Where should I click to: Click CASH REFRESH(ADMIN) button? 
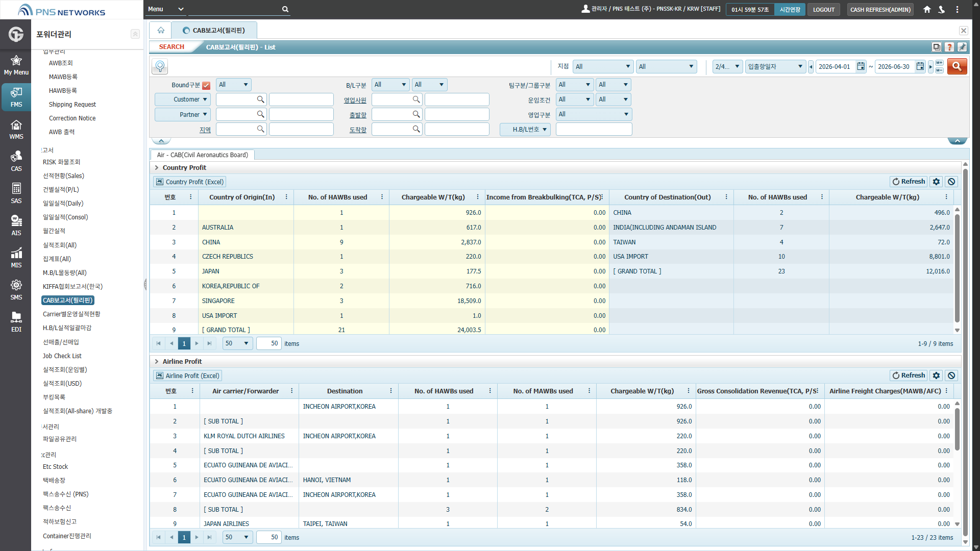880,10
